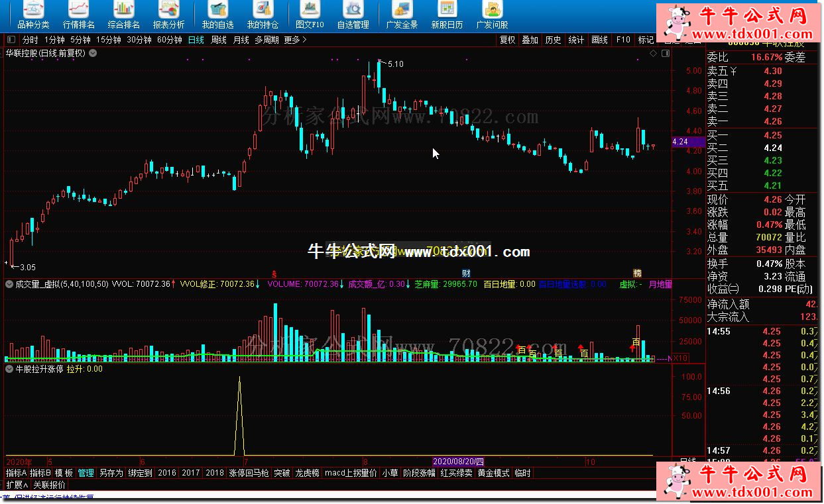Select the 黄金模式 template
This screenshot has width=824, height=504.
click(x=494, y=474)
